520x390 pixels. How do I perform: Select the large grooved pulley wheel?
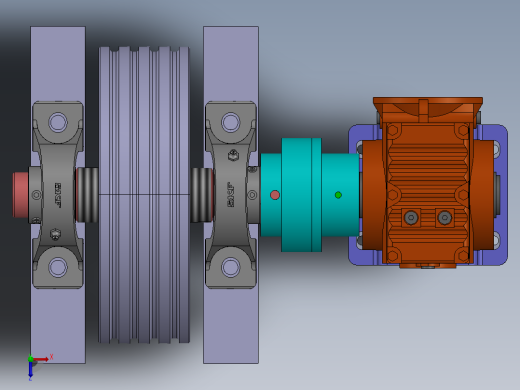(x=144, y=195)
